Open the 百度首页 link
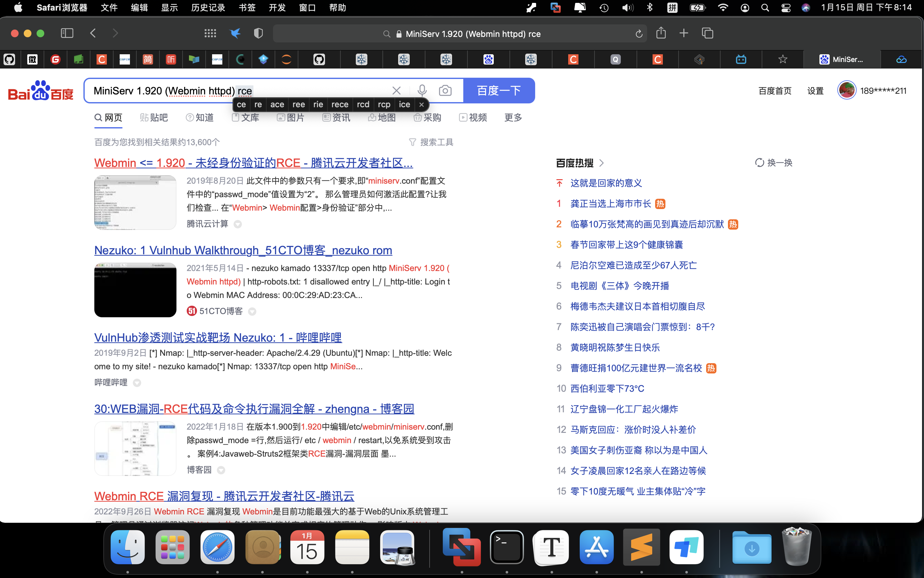The image size is (924, 578). click(775, 91)
